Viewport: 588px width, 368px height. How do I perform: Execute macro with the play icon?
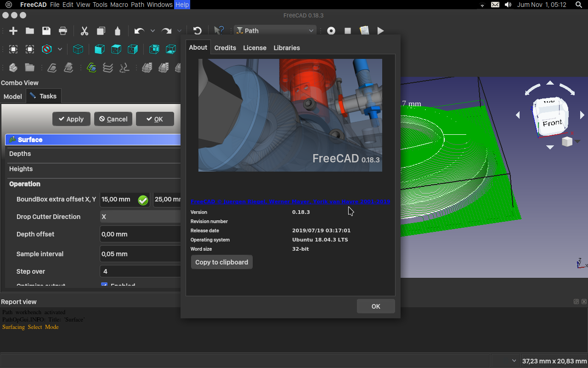coord(381,31)
